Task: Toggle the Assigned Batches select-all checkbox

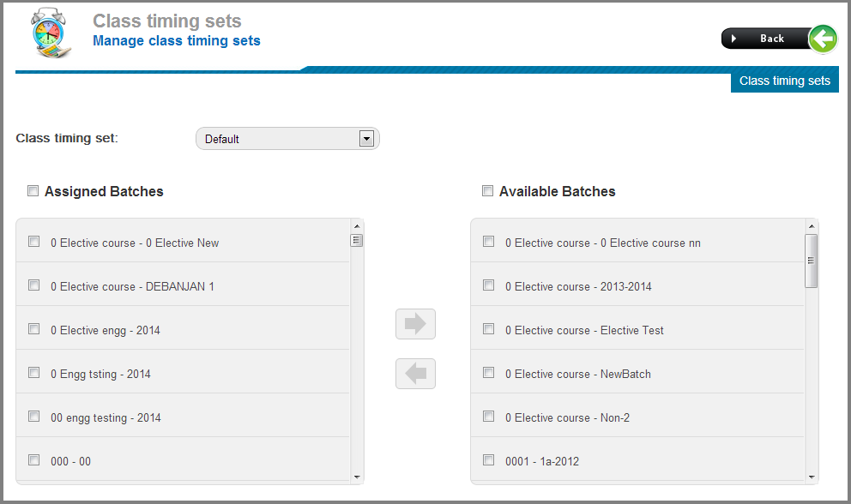Action: click(x=33, y=191)
